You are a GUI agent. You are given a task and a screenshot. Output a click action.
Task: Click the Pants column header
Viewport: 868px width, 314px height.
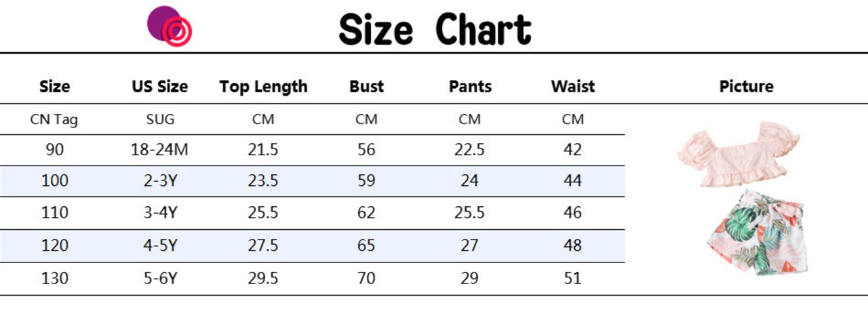pos(470,87)
